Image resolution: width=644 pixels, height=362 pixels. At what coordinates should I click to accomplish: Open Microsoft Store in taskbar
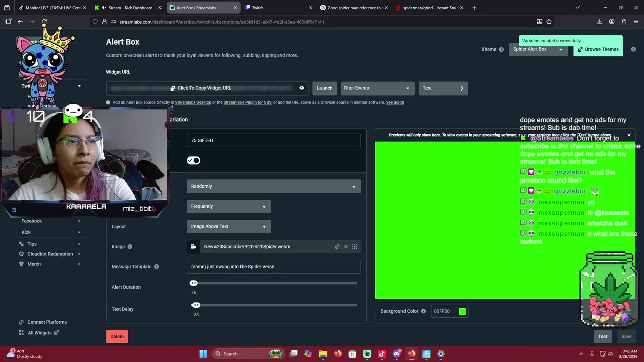(353, 354)
